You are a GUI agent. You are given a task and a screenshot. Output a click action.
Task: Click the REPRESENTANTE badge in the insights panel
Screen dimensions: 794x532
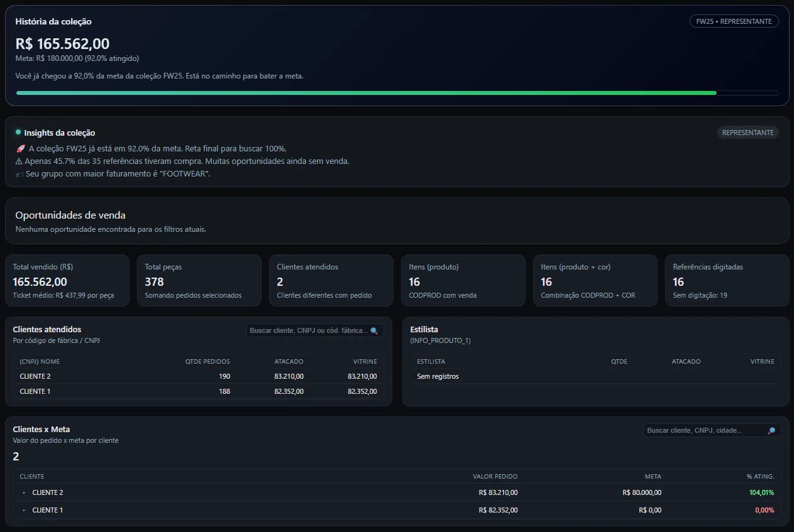pos(747,133)
